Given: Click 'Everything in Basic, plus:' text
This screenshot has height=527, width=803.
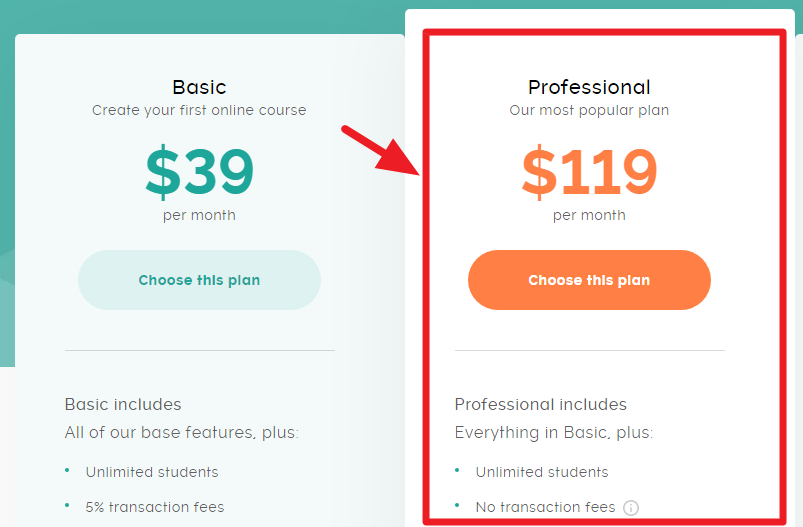Looking at the screenshot, I should tap(553, 433).
